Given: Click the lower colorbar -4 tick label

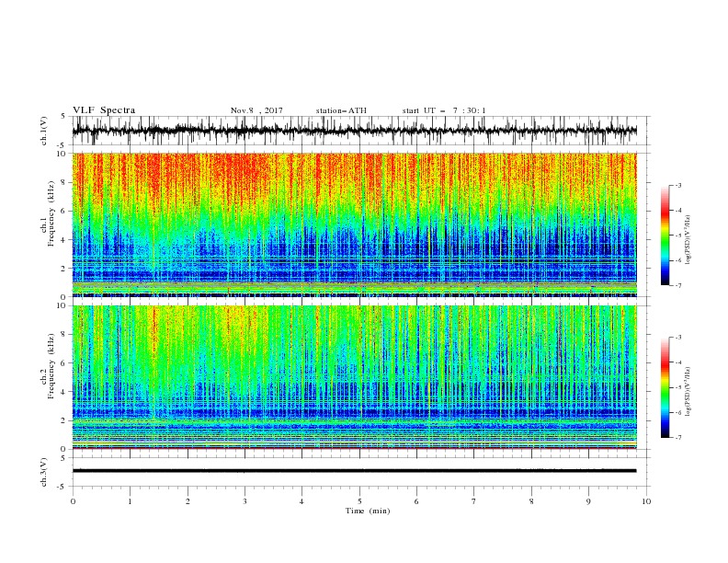Looking at the screenshot, I should 678,362.
